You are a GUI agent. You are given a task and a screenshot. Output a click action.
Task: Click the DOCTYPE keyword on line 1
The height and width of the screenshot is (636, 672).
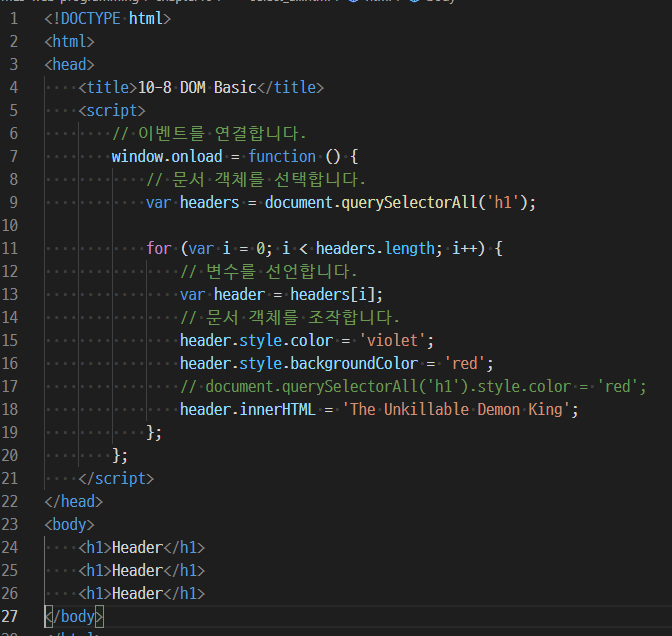90,18
